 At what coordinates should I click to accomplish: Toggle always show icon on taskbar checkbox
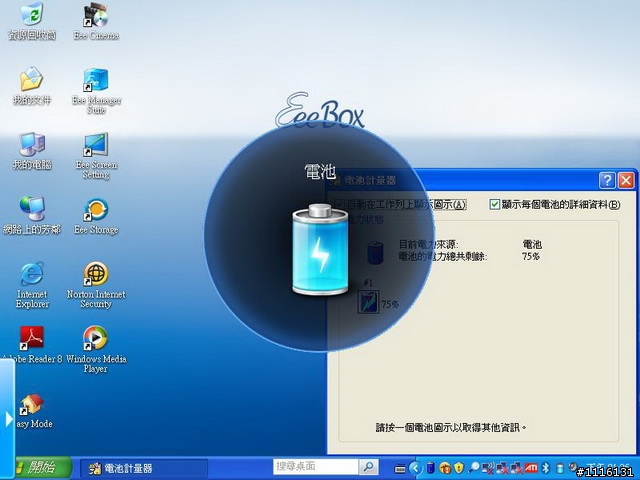(x=339, y=204)
